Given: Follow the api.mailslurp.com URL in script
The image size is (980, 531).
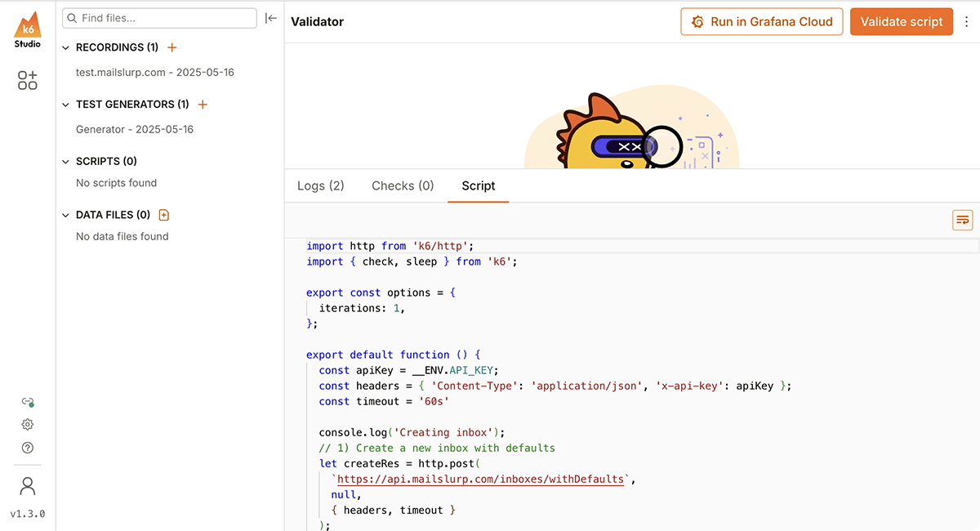Looking at the screenshot, I should [480, 480].
